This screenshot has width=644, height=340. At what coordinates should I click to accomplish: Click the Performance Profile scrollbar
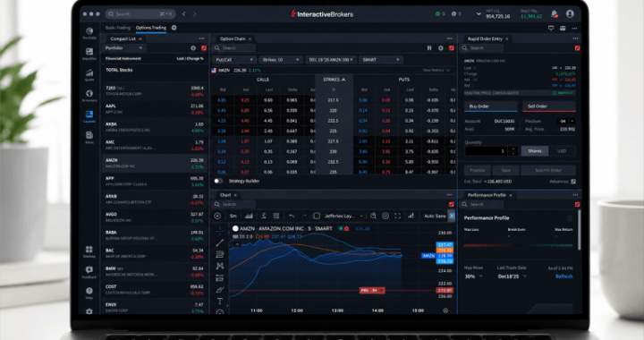[579, 230]
